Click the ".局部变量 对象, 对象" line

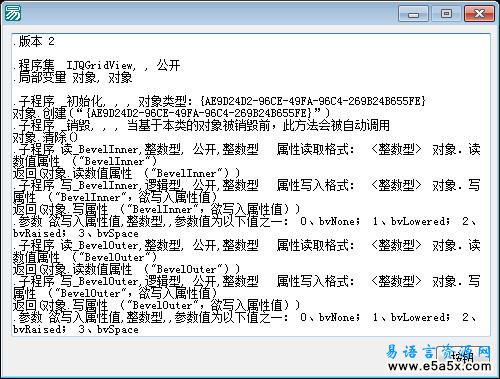pos(73,77)
